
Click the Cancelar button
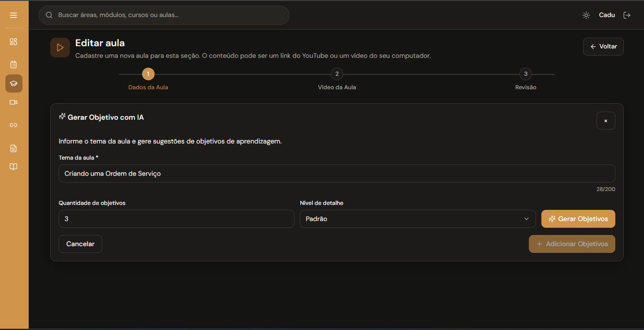point(80,244)
